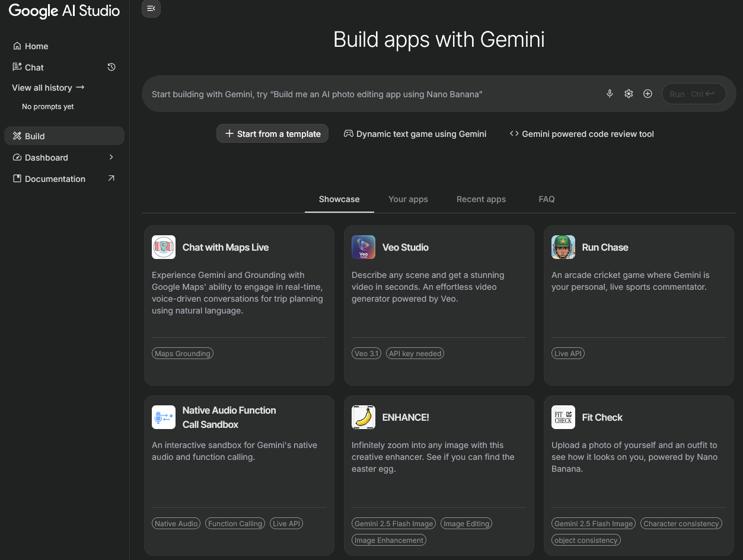The height and width of the screenshot is (560, 743).
Task: Click the Function Calling tag
Action: pos(235,524)
